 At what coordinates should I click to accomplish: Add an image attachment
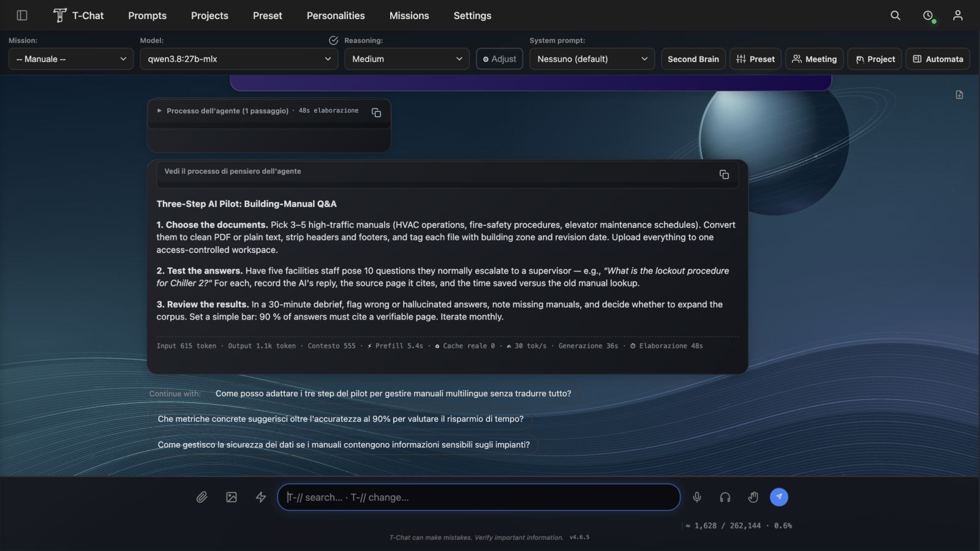click(232, 497)
